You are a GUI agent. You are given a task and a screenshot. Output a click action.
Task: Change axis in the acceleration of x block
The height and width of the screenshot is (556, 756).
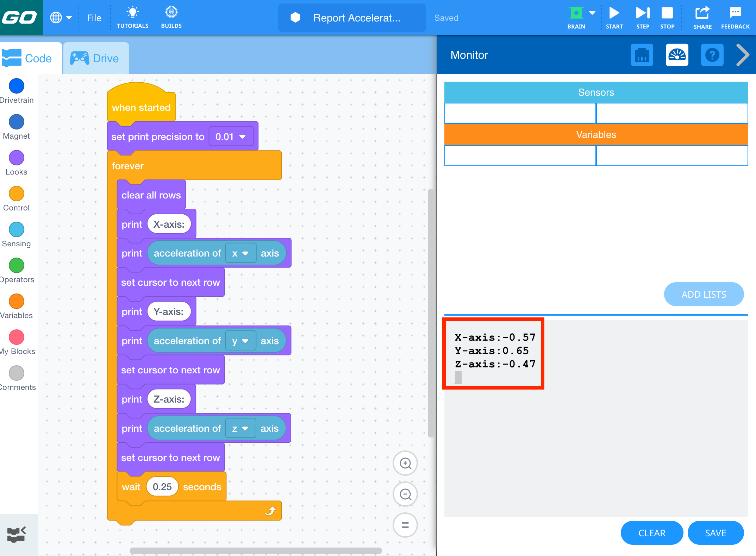click(x=241, y=253)
